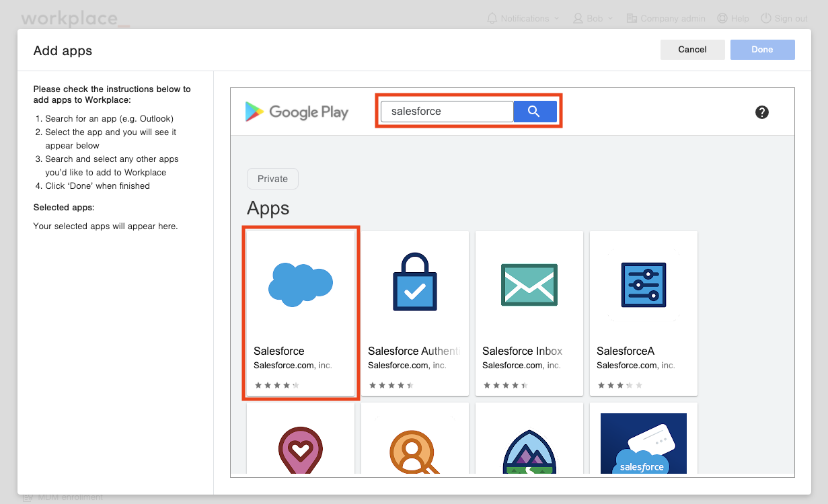
Task: Select the Salesforce cloud app icon
Action: point(301,285)
